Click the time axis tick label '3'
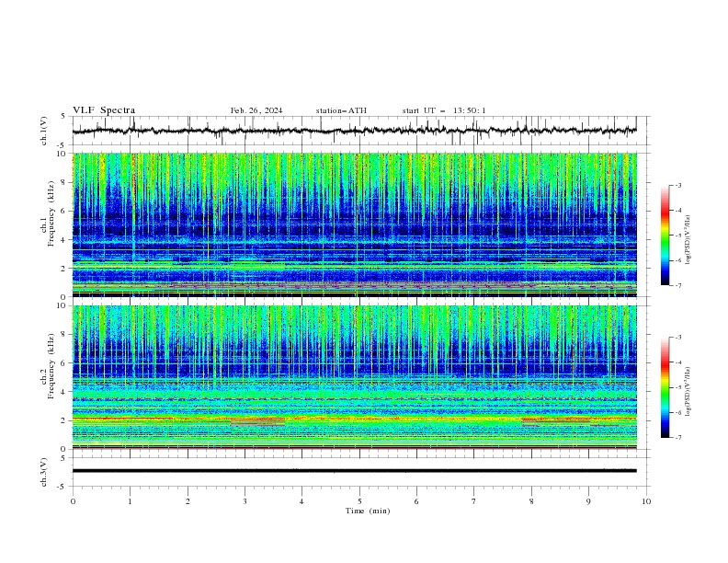The image size is (728, 563). pos(245,501)
